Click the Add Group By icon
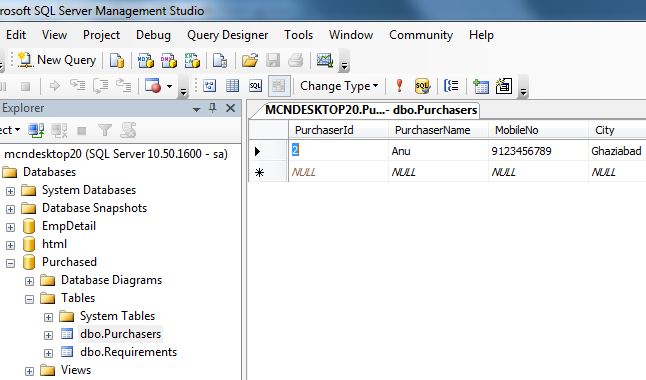The width and height of the screenshot is (646, 380). pos(452,86)
